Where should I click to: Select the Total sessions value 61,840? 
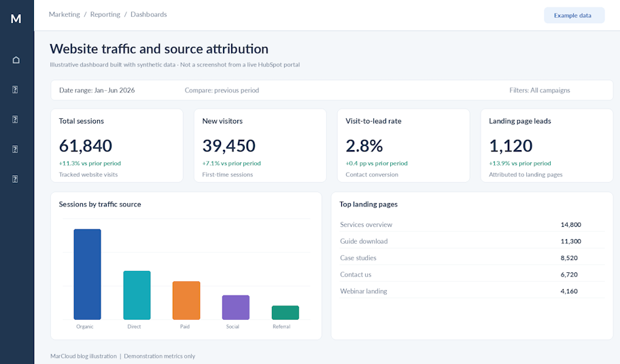[86, 146]
